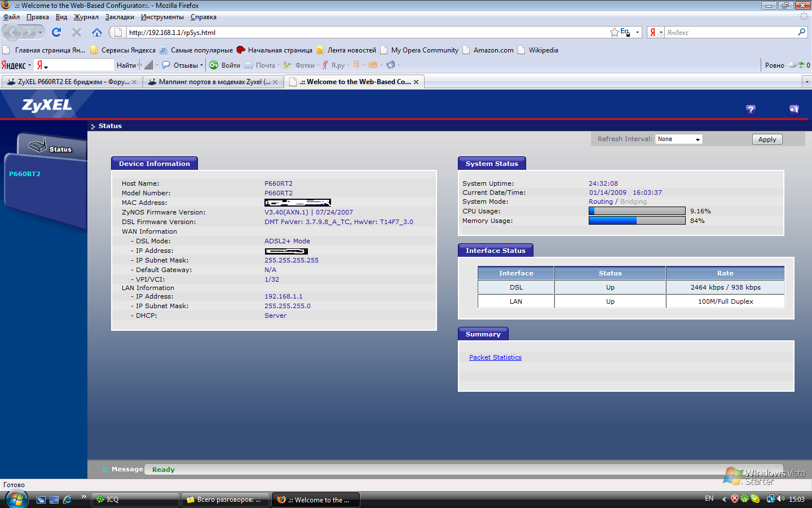Open Я.ру button in Yandex bar
Viewport: 812px width, 508px height.
coord(335,65)
